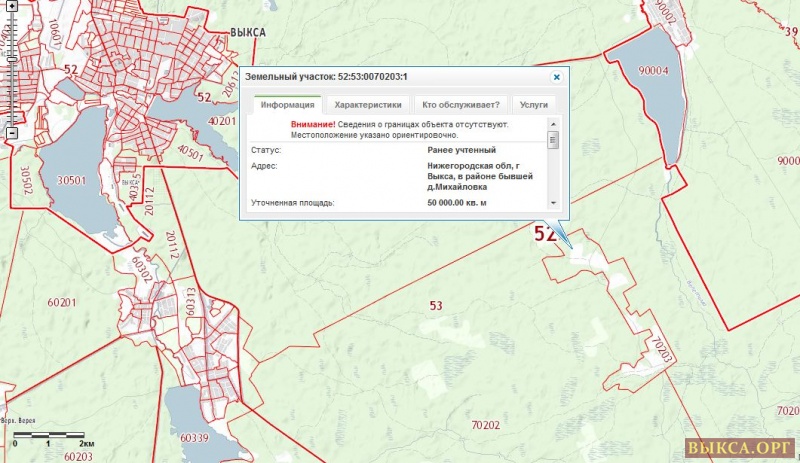The width and height of the screenshot is (800, 463).
Task: Close the land parcel info popup
Action: (557, 76)
